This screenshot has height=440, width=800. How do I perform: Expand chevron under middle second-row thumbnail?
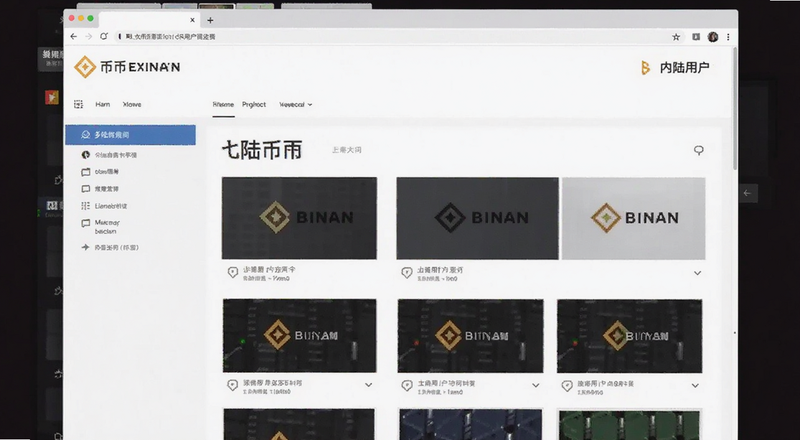pos(536,385)
